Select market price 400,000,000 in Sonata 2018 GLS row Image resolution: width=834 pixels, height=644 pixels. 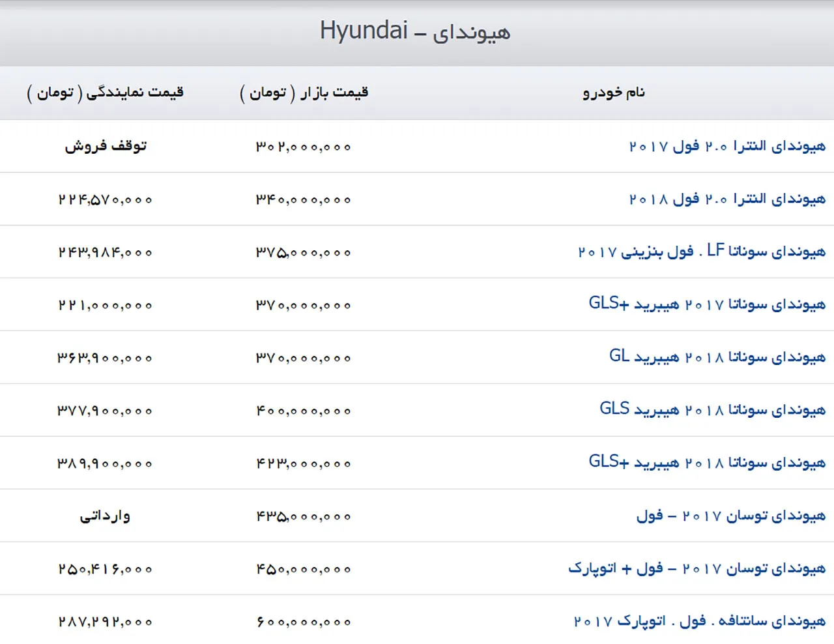click(303, 411)
